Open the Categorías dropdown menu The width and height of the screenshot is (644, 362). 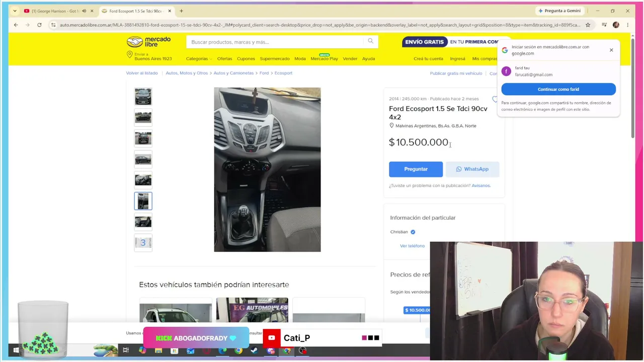click(x=199, y=59)
